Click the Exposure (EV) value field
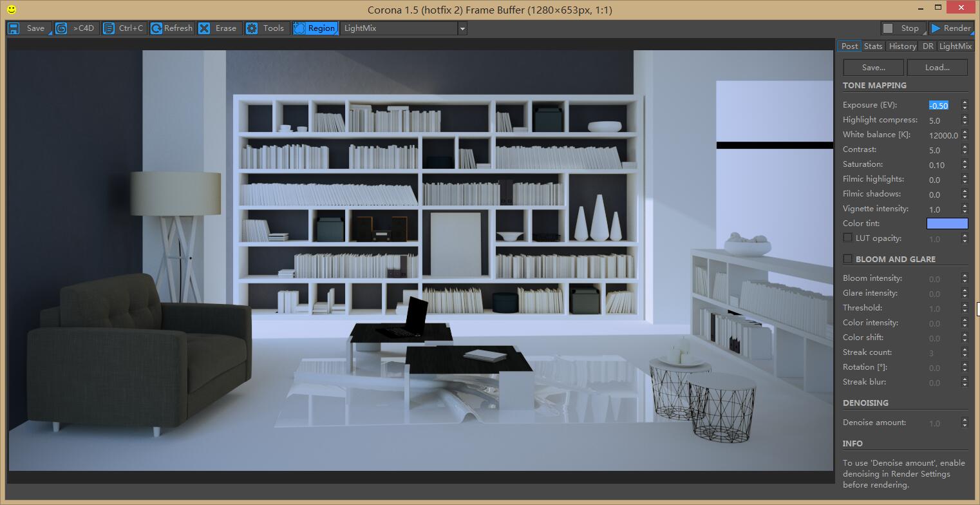 coord(943,106)
